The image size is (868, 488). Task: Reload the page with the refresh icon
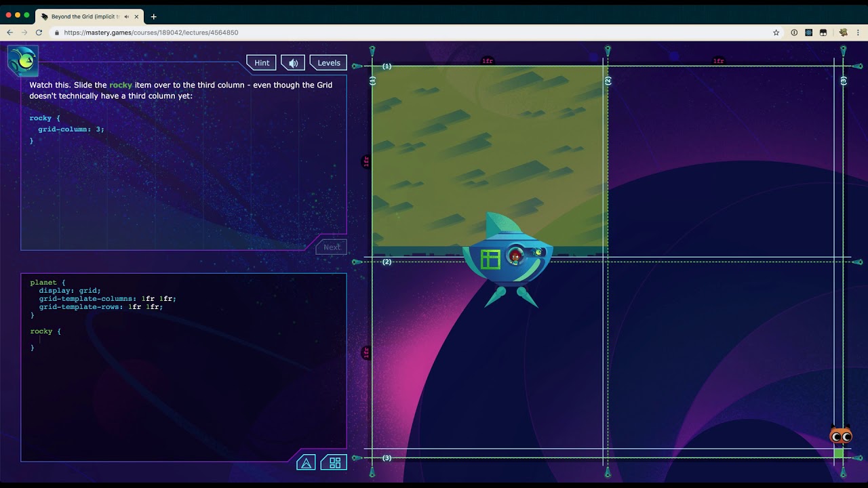(x=39, y=32)
